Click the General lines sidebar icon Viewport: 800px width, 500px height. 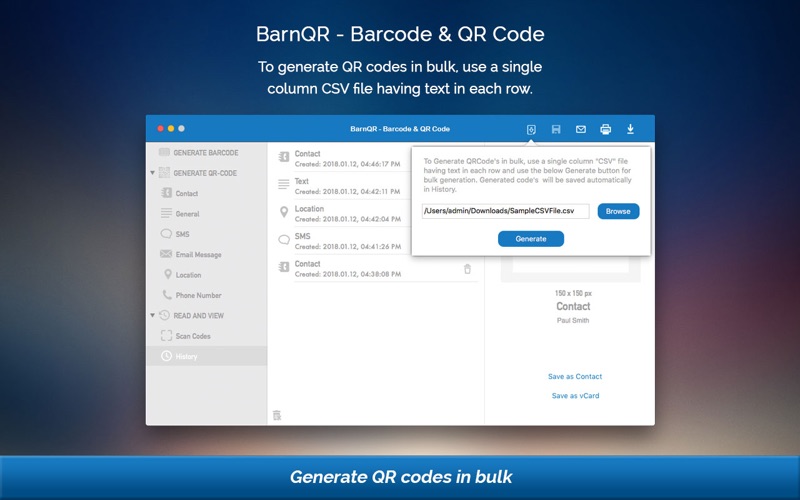pyautogui.click(x=166, y=213)
